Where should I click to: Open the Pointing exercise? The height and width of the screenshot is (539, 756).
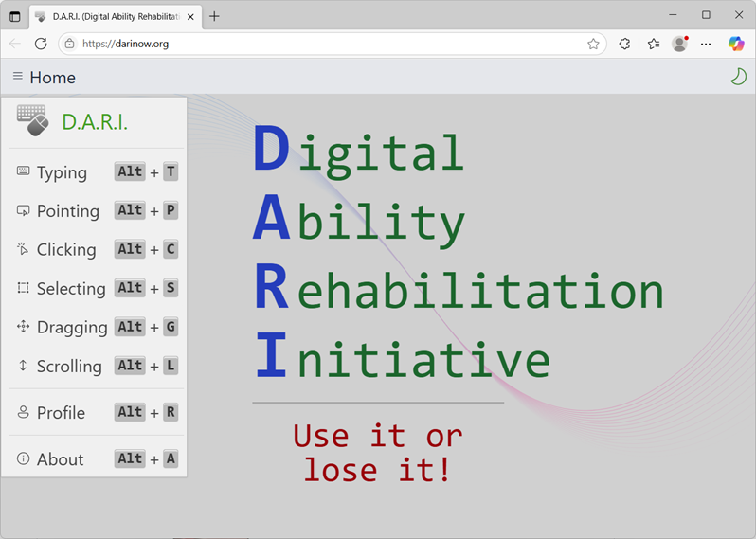click(97, 210)
